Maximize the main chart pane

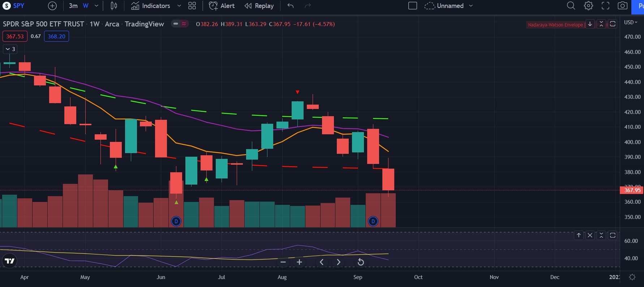click(613, 24)
